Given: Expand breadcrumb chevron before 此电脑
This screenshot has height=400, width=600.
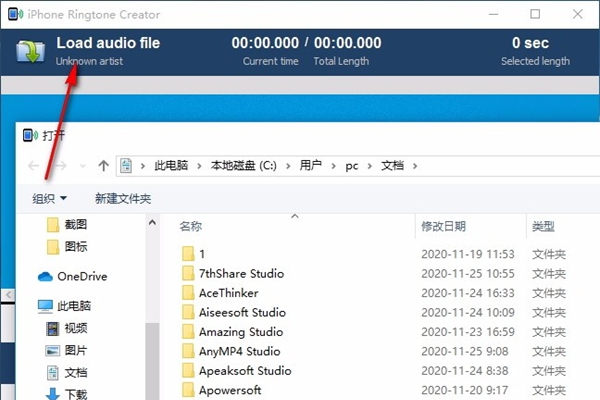Looking at the screenshot, I should pos(143,166).
